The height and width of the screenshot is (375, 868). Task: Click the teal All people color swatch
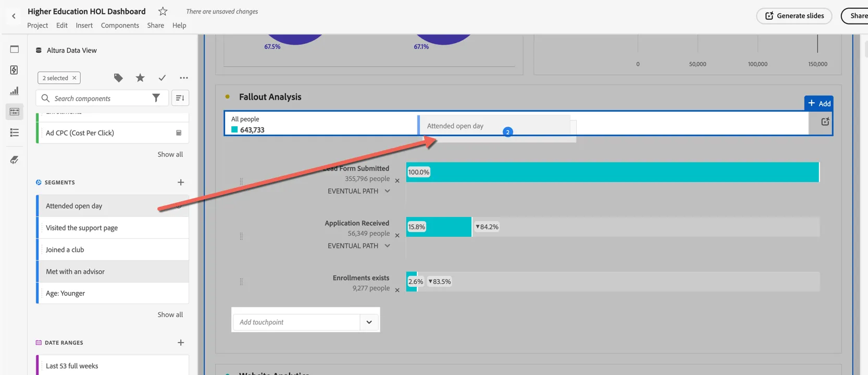pyautogui.click(x=234, y=130)
